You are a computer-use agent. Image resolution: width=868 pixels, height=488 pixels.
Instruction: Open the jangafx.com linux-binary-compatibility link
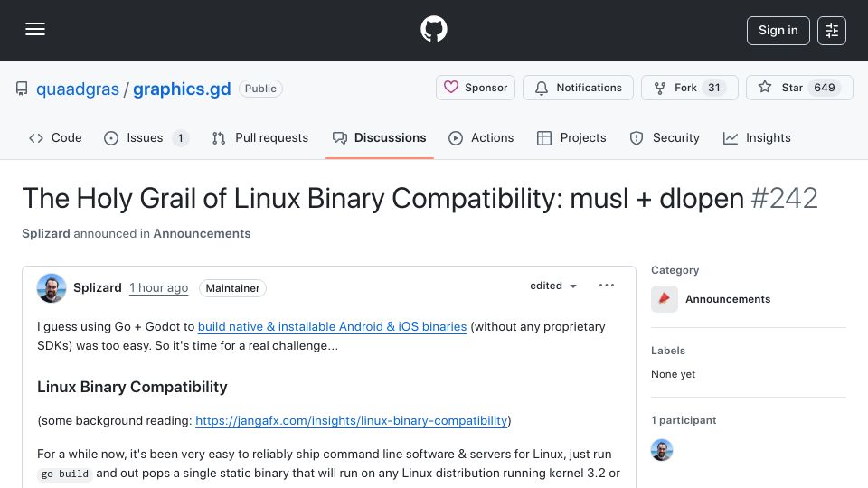(x=351, y=420)
